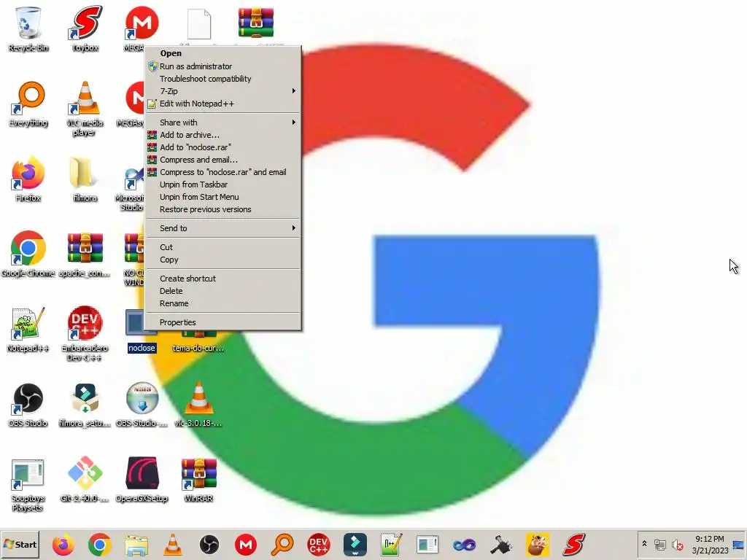Open Properties from context menu
The height and width of the screenshot is (560, 747).
223,322
